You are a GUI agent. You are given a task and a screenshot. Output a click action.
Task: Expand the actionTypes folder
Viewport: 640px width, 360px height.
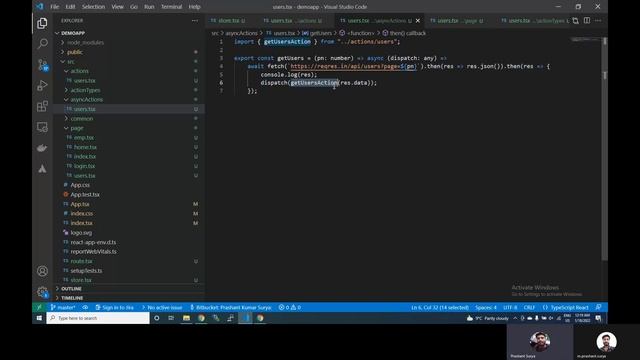(x=130, y=90)
